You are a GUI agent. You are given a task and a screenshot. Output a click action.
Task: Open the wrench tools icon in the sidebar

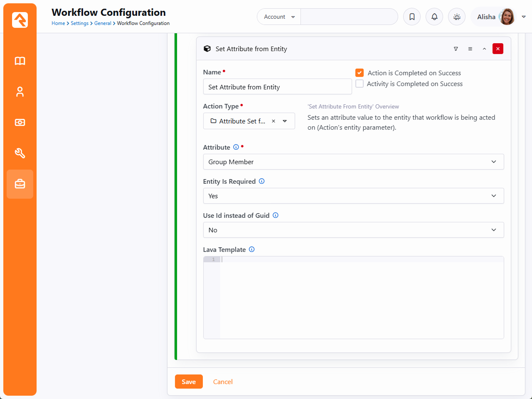[x=20, y=153]
